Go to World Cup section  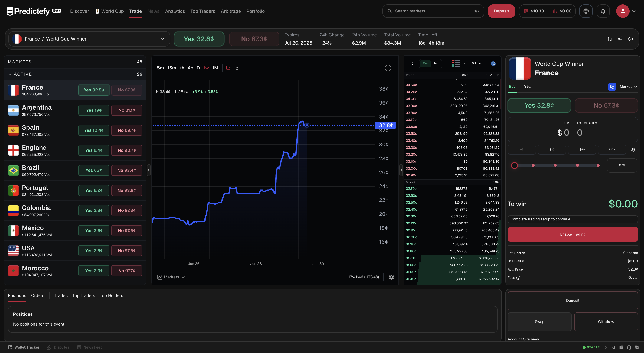pos(109,11)
